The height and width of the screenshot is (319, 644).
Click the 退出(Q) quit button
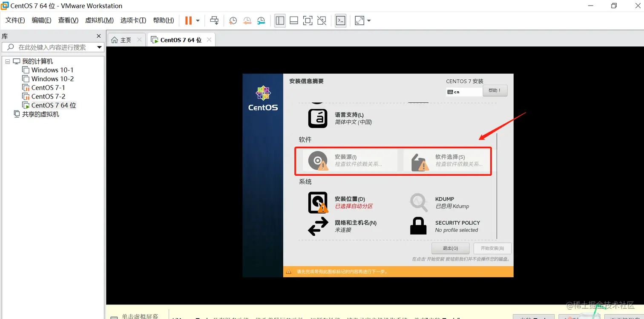coord(450,248)
